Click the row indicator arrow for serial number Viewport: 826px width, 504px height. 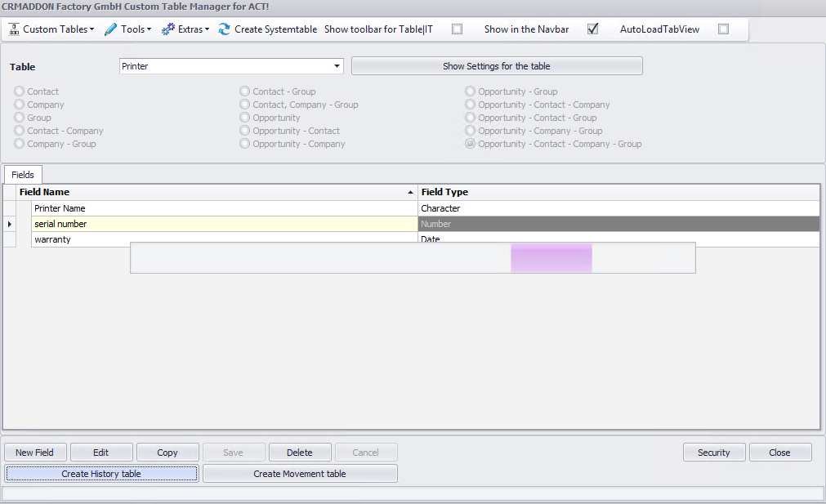coord(10,224)
